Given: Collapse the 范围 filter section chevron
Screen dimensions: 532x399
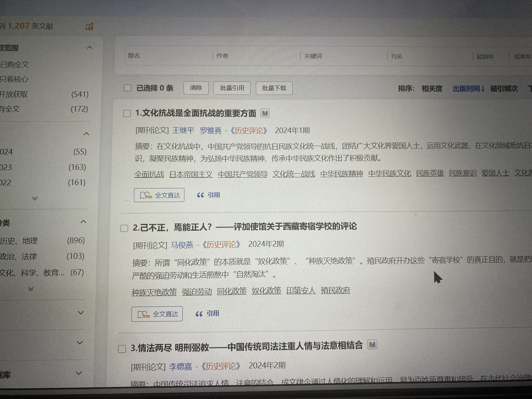Looking at the screenshot, I should [89, 47].
